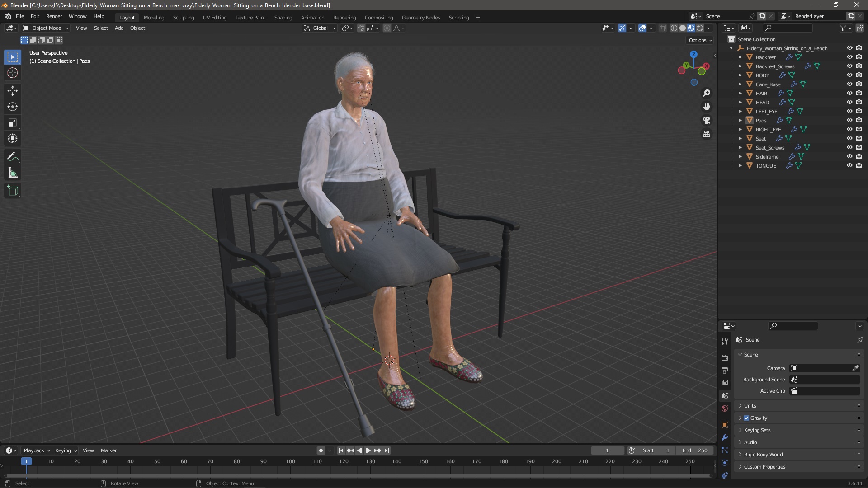This screenshot has height=488, width=868.
Task: Toggle camera view in viewport
Action: coord(707,120)
